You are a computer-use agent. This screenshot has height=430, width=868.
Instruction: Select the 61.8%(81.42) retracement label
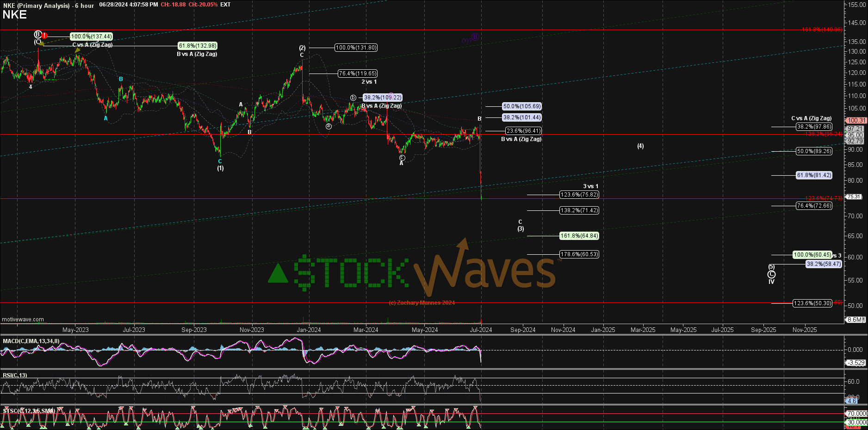coord(814,175)
